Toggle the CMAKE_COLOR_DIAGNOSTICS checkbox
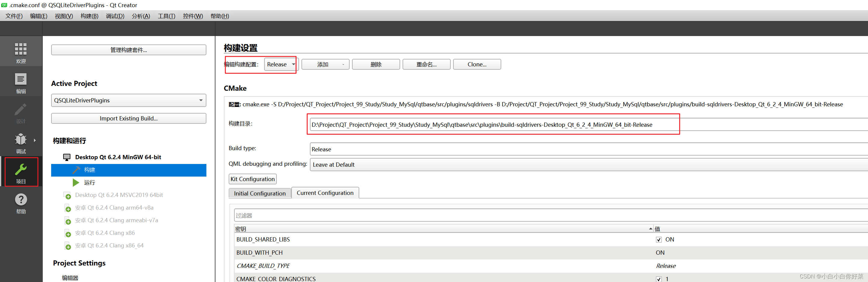The image size is (868, 282). [659, 279]
